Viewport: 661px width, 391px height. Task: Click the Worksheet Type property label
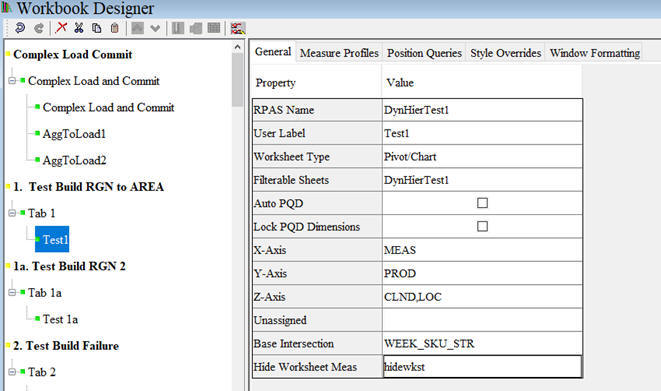coord(291,157)
